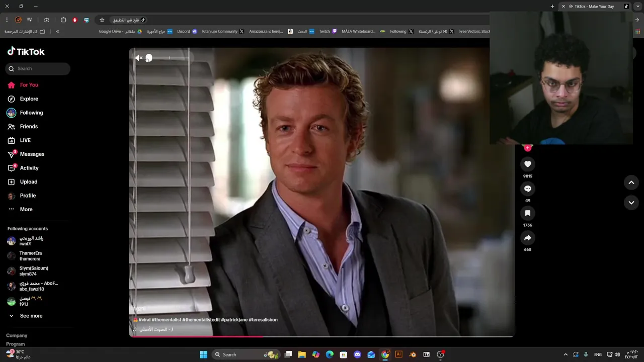
Task: Click the #teresalisbon hashtag
Action: click(x=263, y=320)
